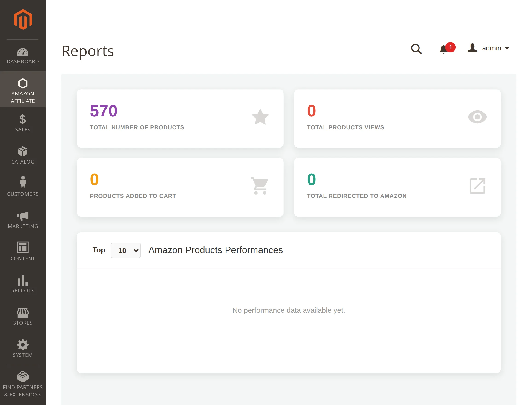Click the admin user avatar icon
This screenshot has width=532, height=405.
coord(472,48)
